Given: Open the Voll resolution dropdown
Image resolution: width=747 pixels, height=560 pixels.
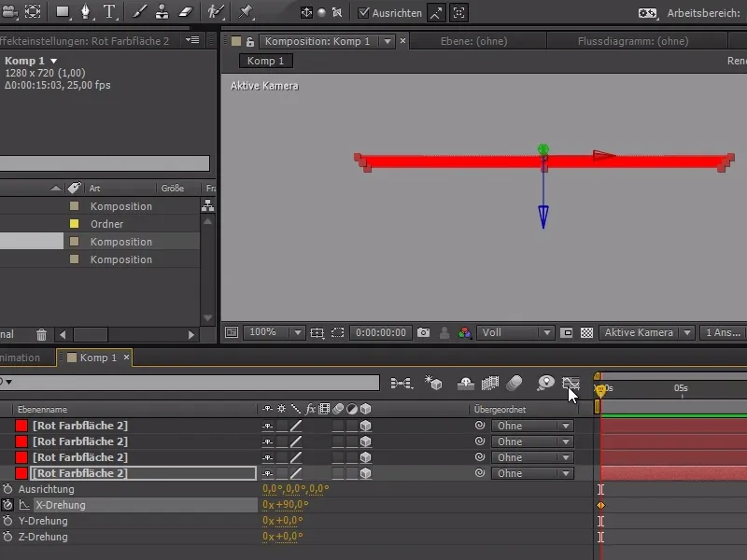Looking at the screenshot, I should click(514, 332).
